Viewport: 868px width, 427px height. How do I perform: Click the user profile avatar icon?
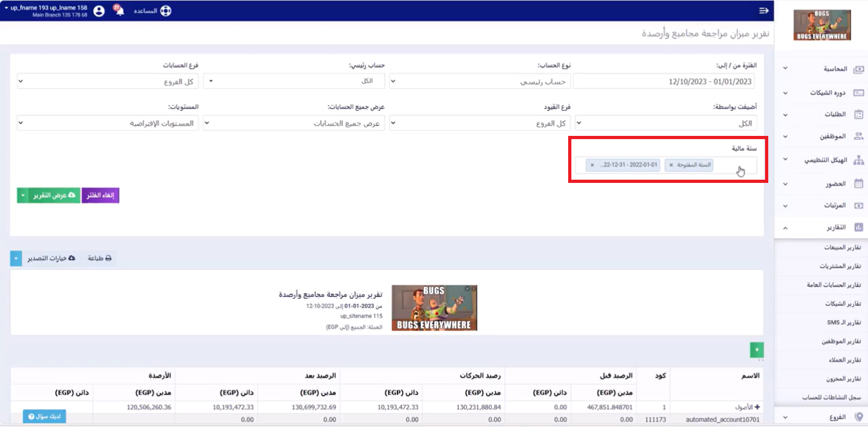pyautogui.click(x=98, y=11)
